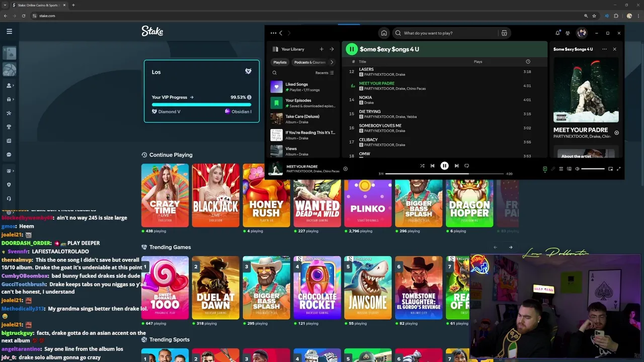Open Spotify profile avatar menu
The height and width of the screenshot is (362, 644).
(x=582, y=33)
